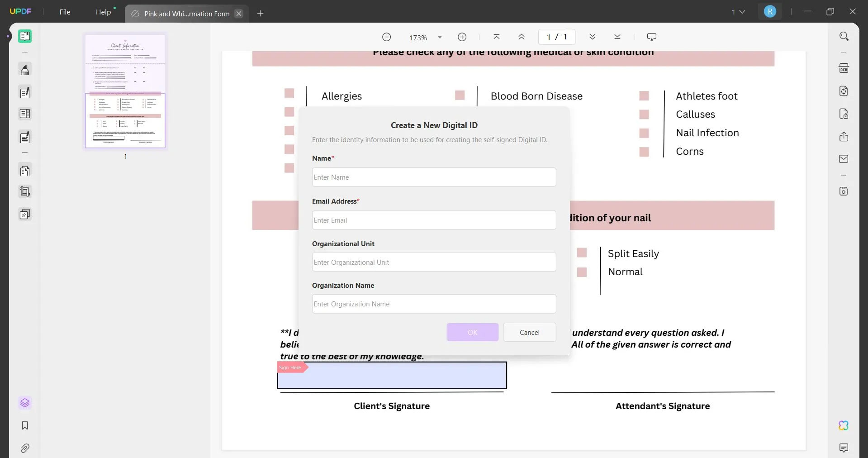
Task: Open the Prepare Form tool in sidebar
Action: tap(25, 114)
